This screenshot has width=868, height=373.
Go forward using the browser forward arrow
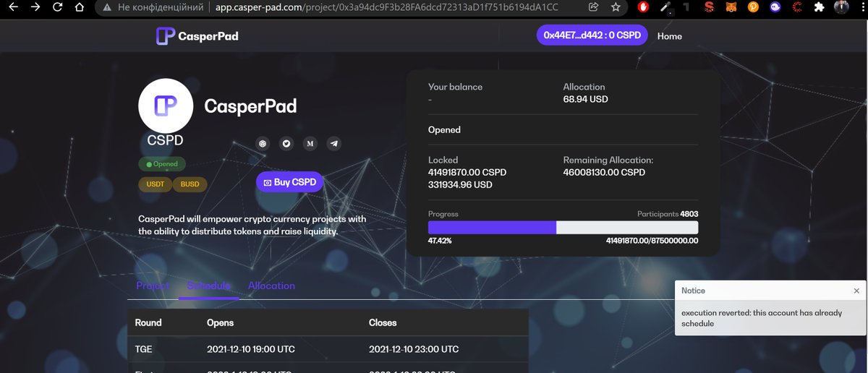pos(35,8)
